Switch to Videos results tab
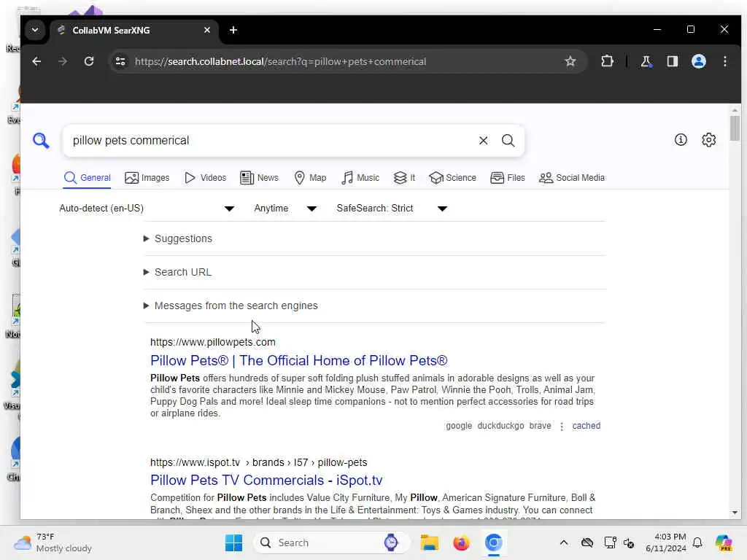The image size is (747, 560). coord(205,178)
